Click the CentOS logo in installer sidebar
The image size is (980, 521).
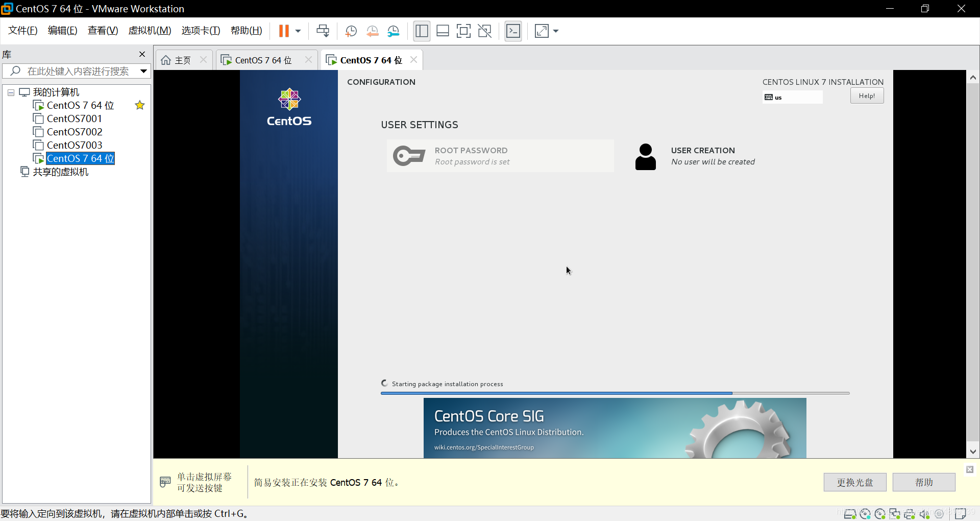tap(289, 107)
